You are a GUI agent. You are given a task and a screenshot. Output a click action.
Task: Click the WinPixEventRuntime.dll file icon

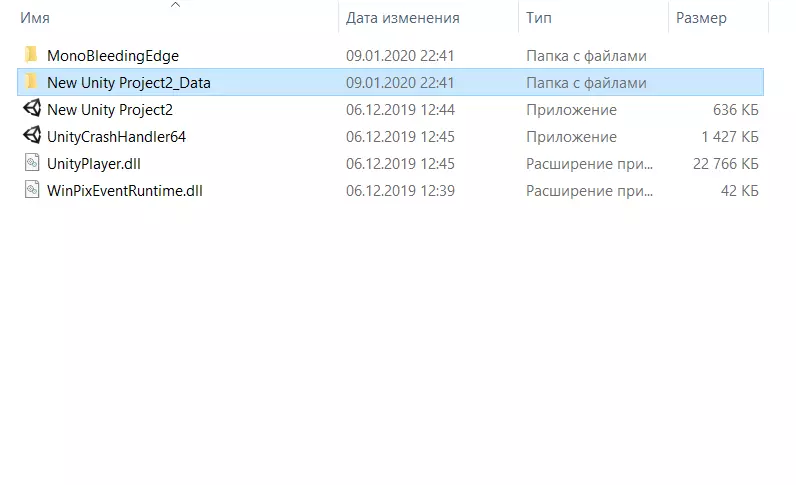pos(32,189)
